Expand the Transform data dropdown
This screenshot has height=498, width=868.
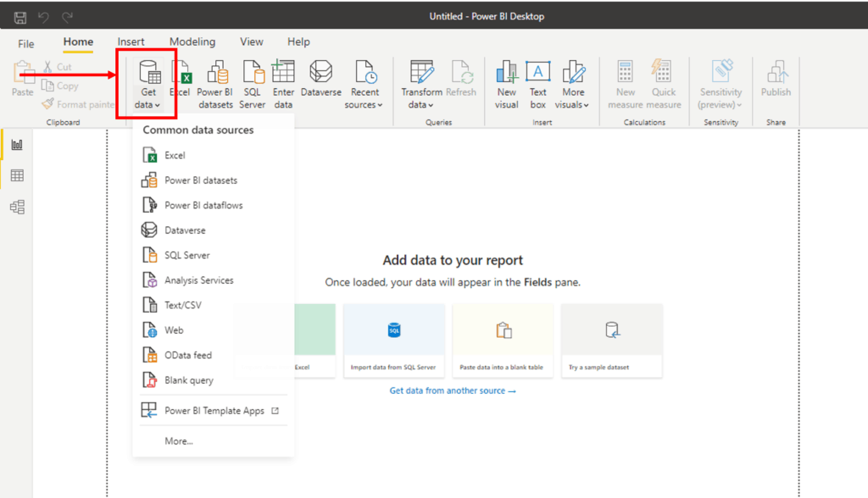(421, 85)
